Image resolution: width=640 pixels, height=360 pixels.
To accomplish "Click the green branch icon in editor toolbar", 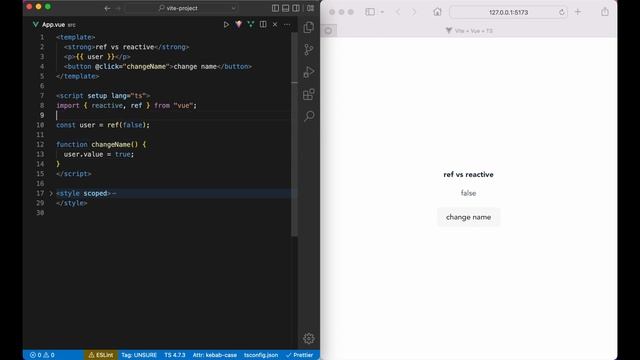I will click(x=251, y=24).
